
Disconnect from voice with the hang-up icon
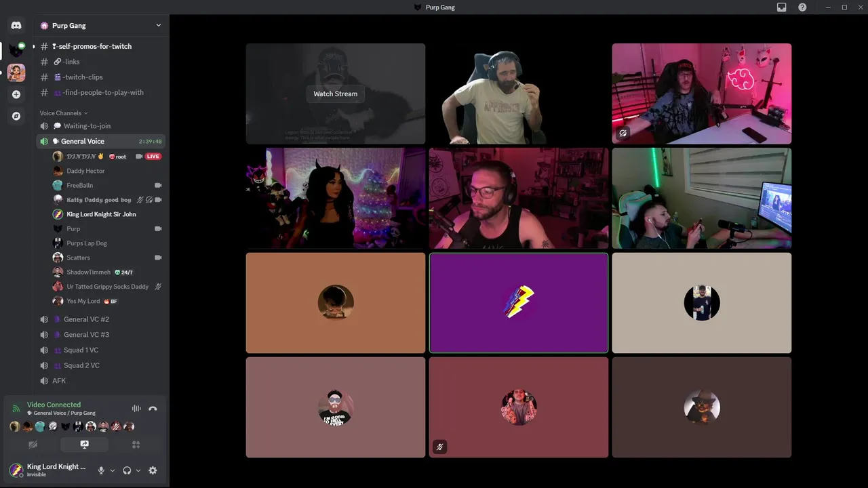(153, 409)
